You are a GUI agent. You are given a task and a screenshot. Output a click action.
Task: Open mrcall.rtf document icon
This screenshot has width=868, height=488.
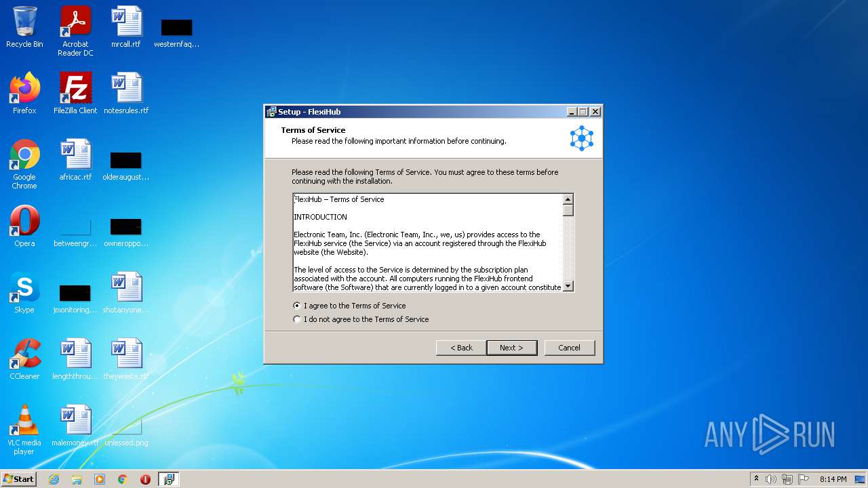point(126,27)
